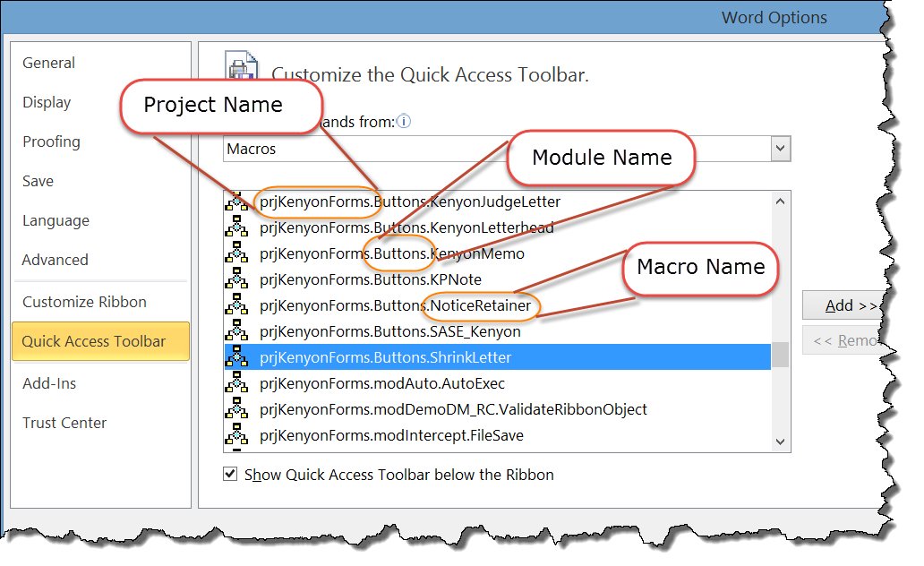This screenshot has height=566, width=924.
Task: Click macro icon beside KPNote
Action: 237,279
